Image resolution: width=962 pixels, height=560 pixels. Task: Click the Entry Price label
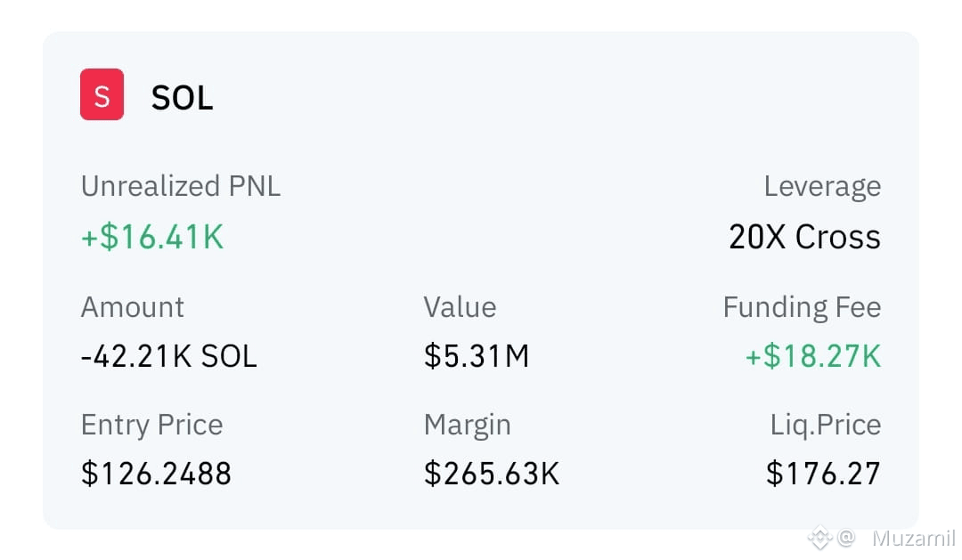[x=151, y=425]
